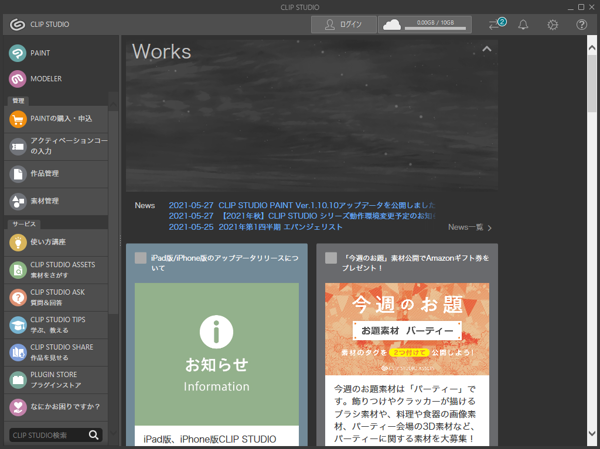This screenshot has height=449, width=600.
Task: Click the Works banner image
Action: pyautogui.click(x=312, y=115)
